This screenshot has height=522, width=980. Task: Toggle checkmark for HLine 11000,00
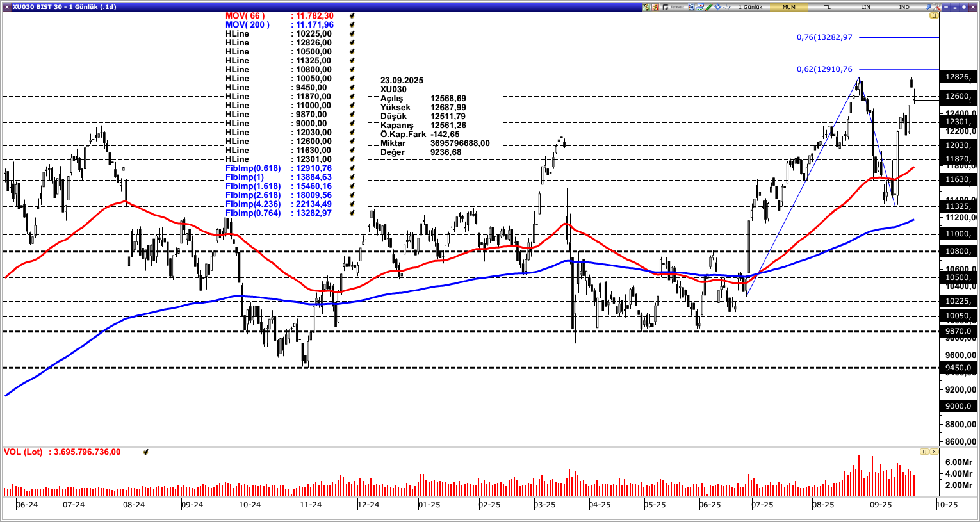click(x=352, y=106)
